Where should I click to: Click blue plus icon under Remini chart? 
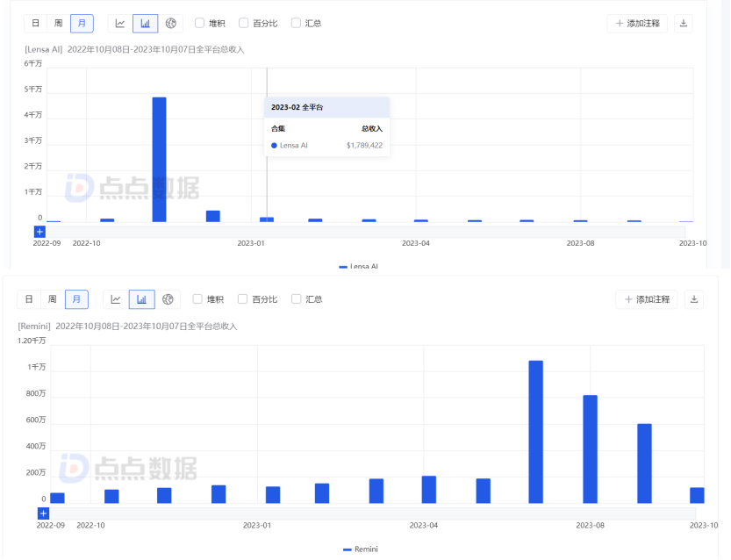(43, 513)
